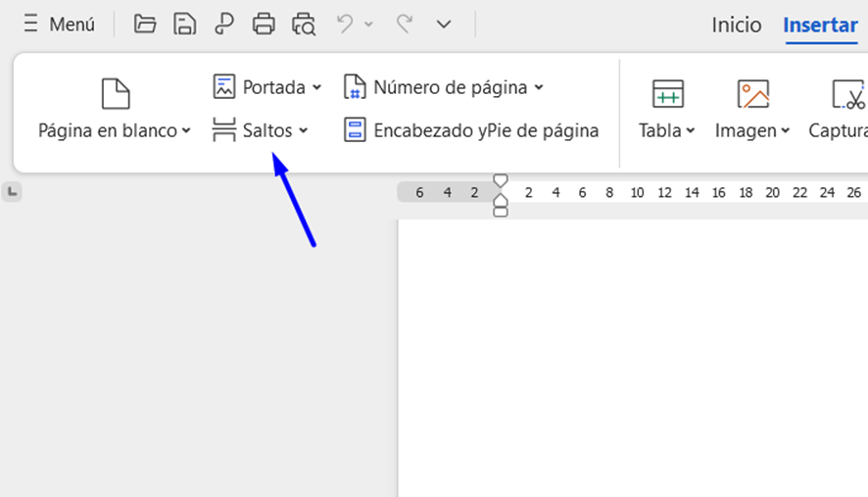
Task: Click the Open file folder icon
Action: [145, 25]
